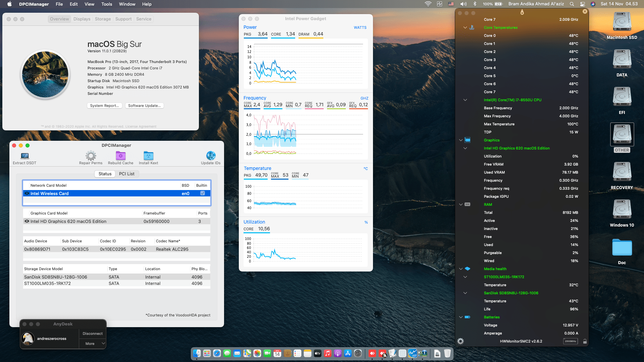Image resolution: width=644 pixels, height=362 pixels.
Task: Click the Repair Perms gear icon
Action: pyautogui.click(x=91, y=156)
